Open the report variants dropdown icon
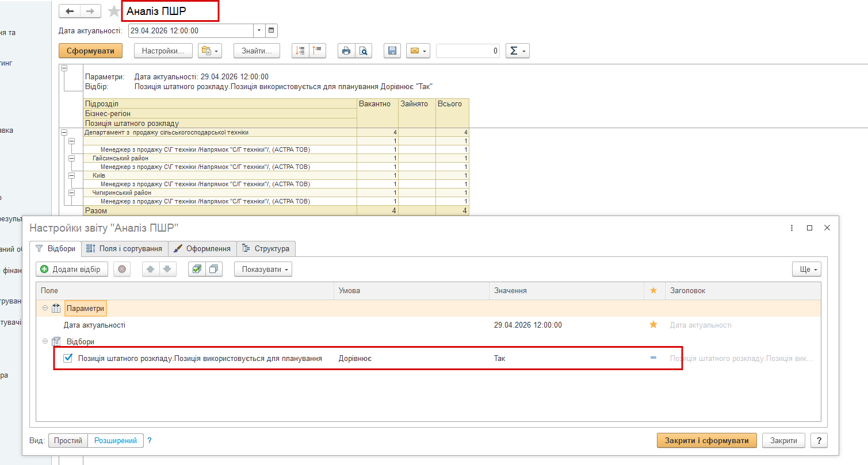The width and height of the screenshot is (868, 465). tap(209, 51)
